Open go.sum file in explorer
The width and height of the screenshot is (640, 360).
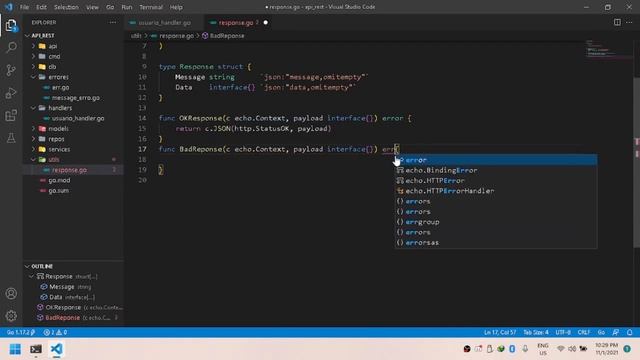point(59,191)
